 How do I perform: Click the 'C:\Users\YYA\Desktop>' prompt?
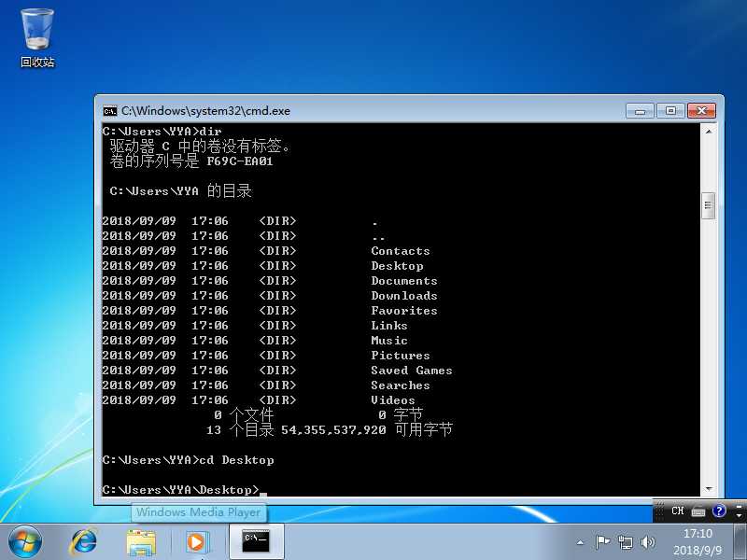click(180, 489)
